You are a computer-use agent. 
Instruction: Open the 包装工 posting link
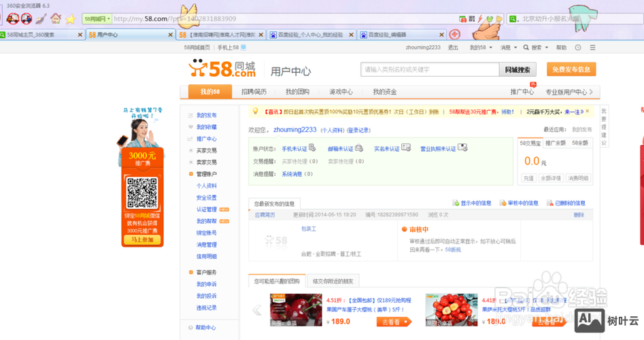click(x=309, y=228)
